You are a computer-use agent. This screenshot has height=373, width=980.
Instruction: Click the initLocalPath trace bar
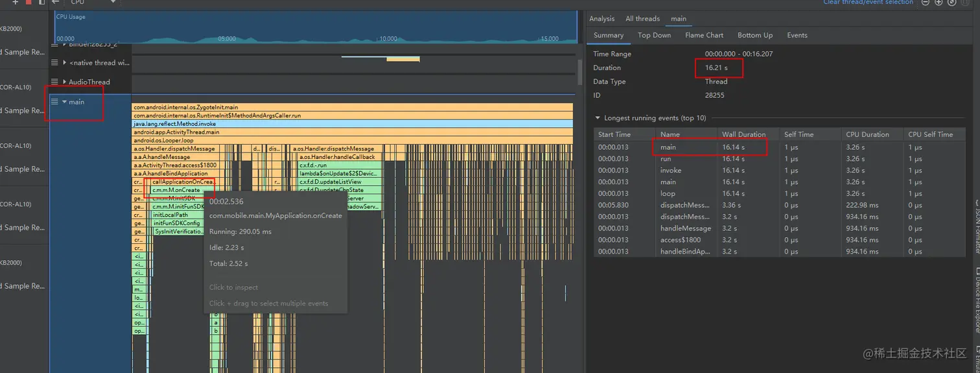pos(178,215)
